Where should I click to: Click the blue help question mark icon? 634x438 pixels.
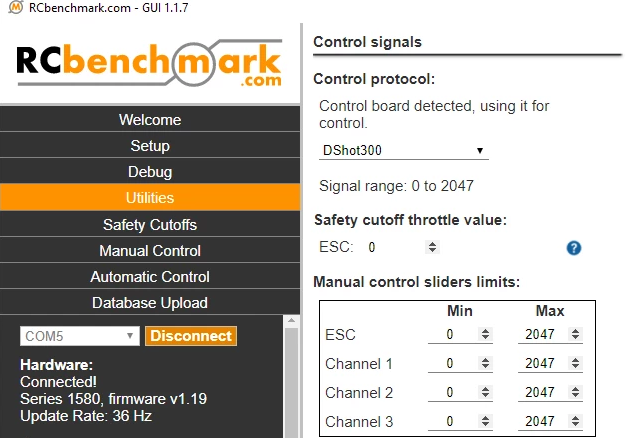point(574,248)
